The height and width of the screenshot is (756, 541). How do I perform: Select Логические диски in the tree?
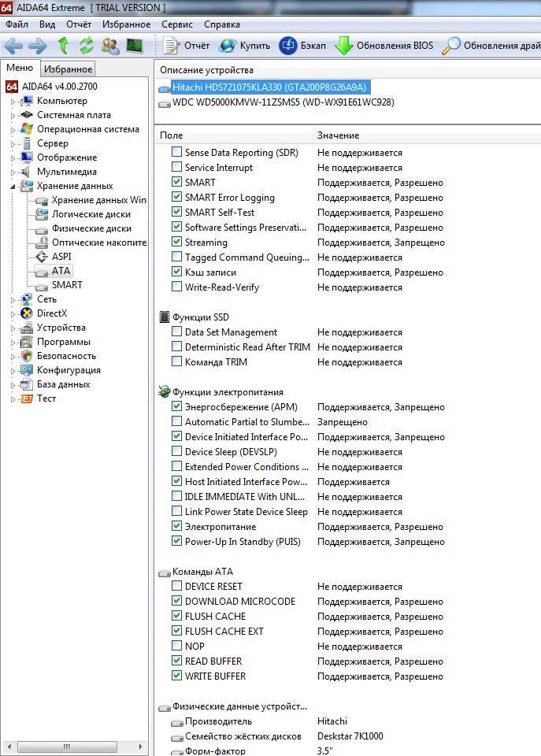tap(83, 214)
